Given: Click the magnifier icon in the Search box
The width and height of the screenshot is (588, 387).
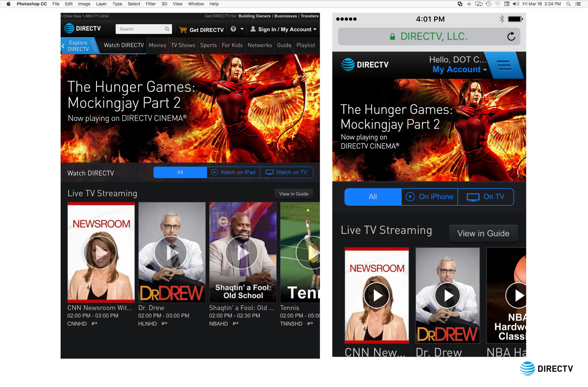Looking at the screenshot, I should (x=167, y=29).
